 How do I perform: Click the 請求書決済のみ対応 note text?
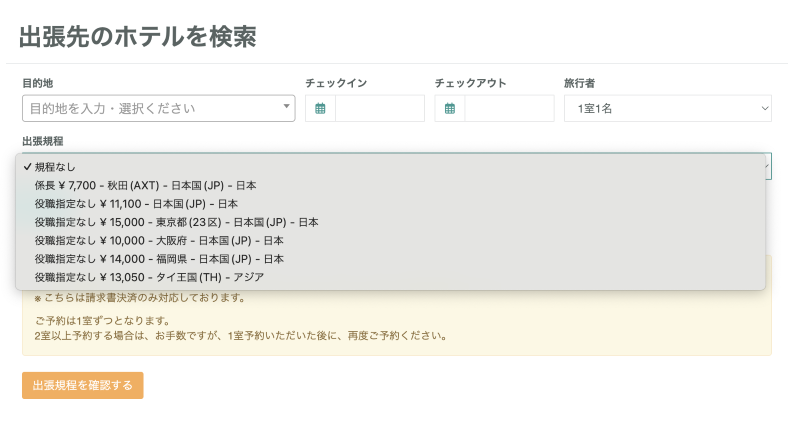click(x=140, y=298)
